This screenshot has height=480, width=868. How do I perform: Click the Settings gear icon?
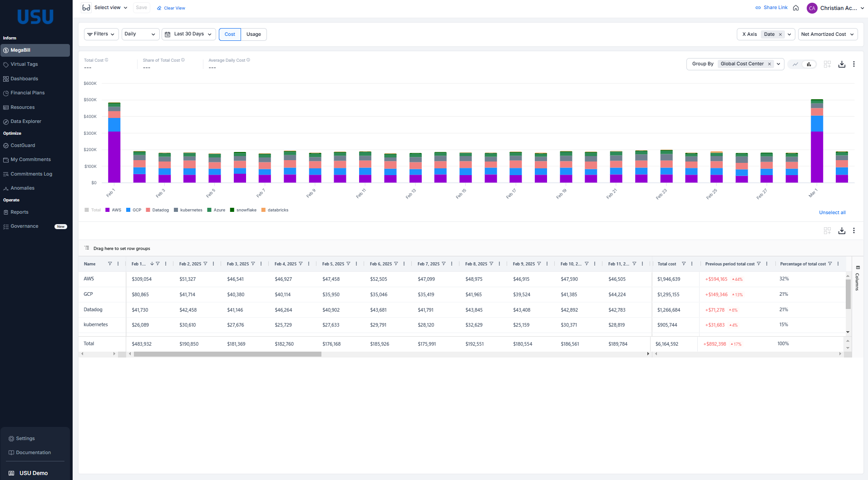click(11, 439)
